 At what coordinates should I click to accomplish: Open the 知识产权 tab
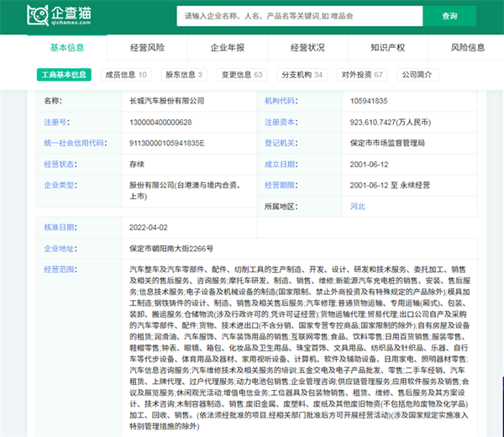[387, 48]
